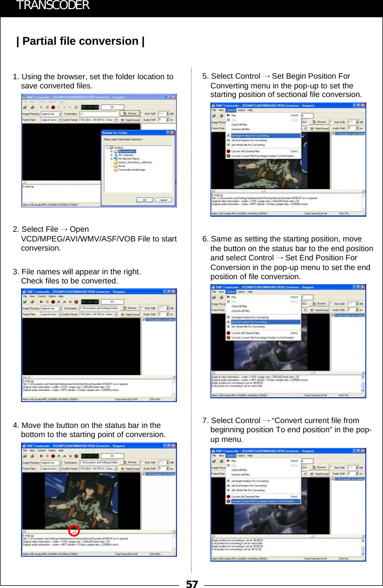Image resolution: width=383 pixels, height=588 pixels.
Task: Click Convert Current File icon in step 3 toolbar
Action: [76, 302]
